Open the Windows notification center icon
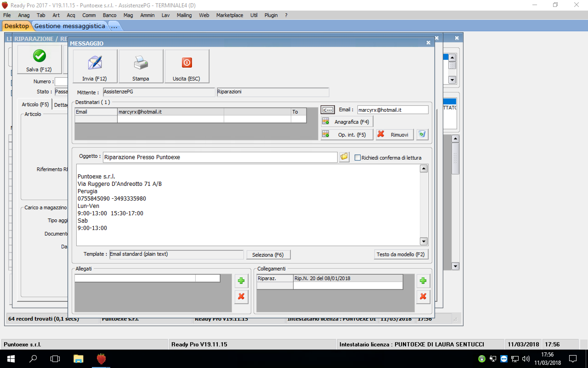This screenshot has width=588, height=368. (573, 359)
